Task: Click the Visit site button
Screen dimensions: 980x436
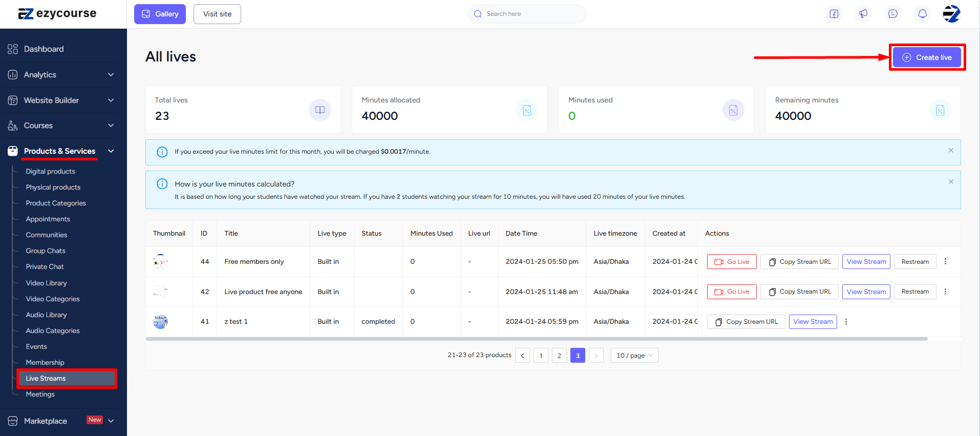Action: tap(217, 14)
